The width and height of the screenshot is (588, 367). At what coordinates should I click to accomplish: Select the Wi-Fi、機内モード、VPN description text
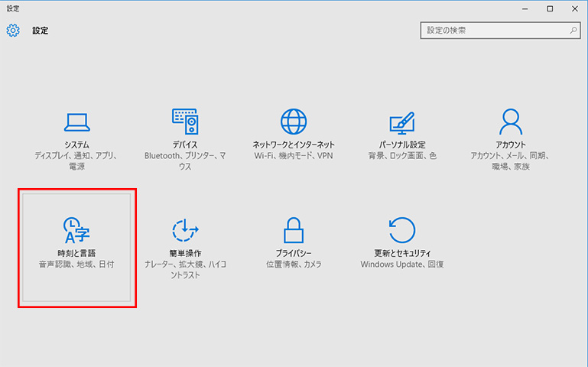294,156
